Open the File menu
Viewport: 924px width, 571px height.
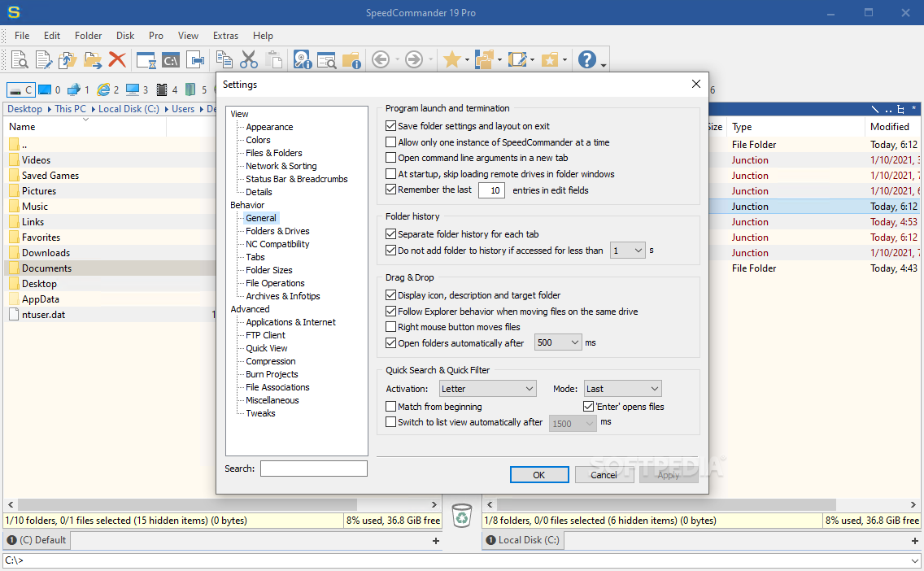pyautogui.click(x=22, y=35)
